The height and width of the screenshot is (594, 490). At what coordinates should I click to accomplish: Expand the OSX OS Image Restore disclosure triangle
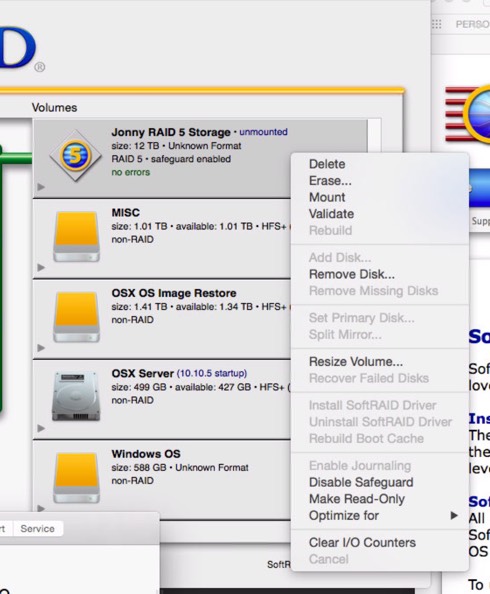click(41, 348)
